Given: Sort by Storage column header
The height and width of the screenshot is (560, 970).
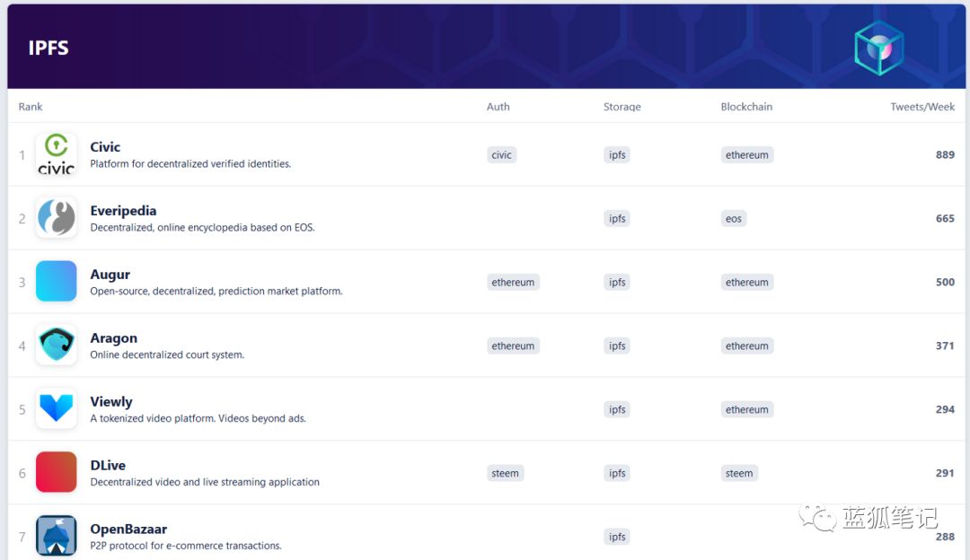Looking at the screenshot, I should point(622,107).
